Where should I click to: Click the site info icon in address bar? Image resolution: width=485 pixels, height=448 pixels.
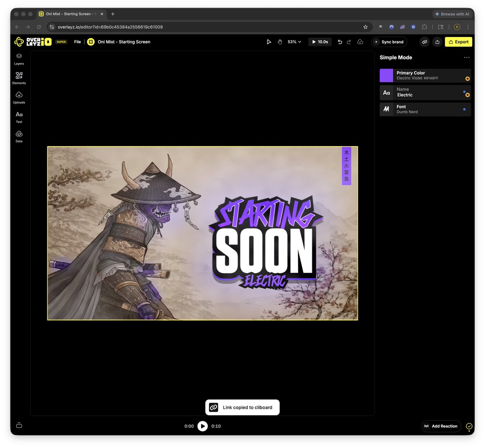tap(52, 27)
